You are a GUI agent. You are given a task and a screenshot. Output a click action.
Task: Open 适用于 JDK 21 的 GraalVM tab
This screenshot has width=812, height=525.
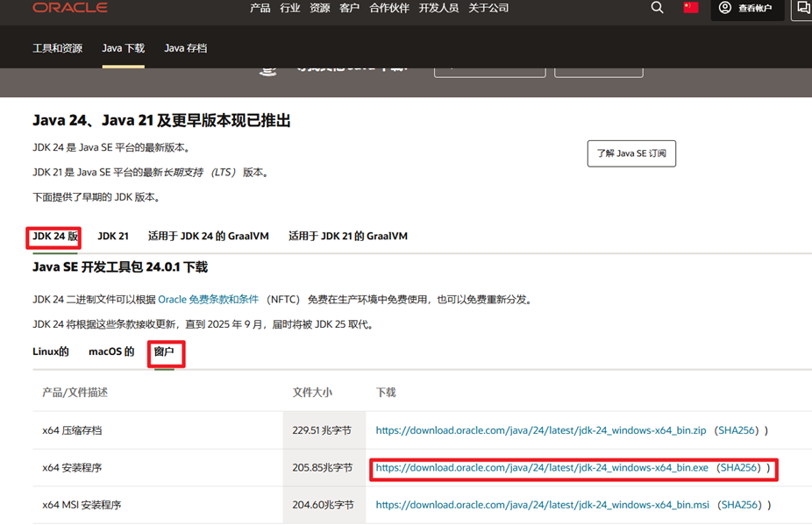(x=348, y=236)
